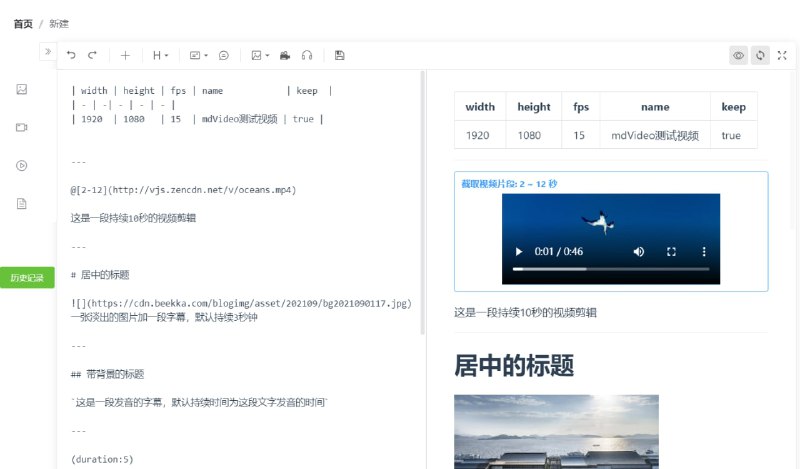Screen dimensions: 800x469
Task: Click the '一张淡出的图片加一段字幕' line in editor
Action: (164, 317)
